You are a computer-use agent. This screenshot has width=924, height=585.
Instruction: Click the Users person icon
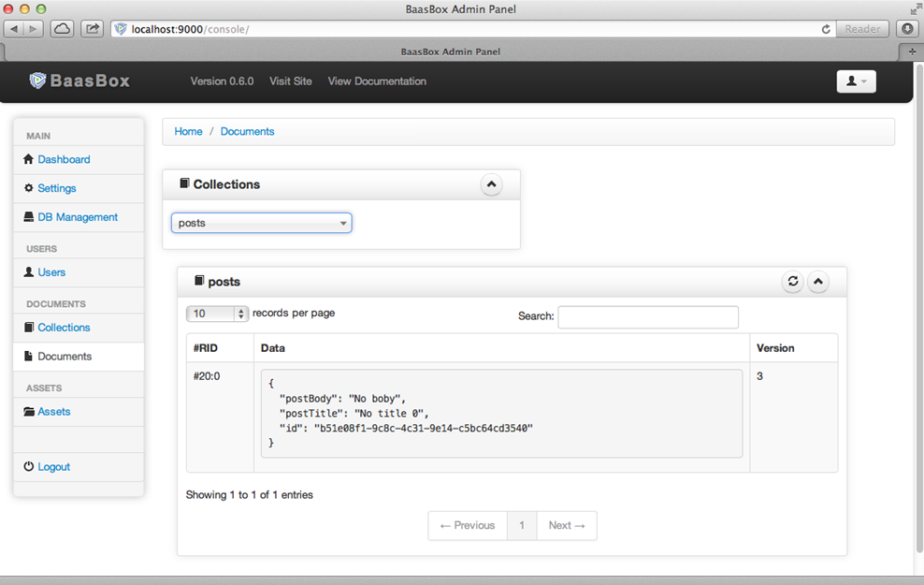[28, 271]
